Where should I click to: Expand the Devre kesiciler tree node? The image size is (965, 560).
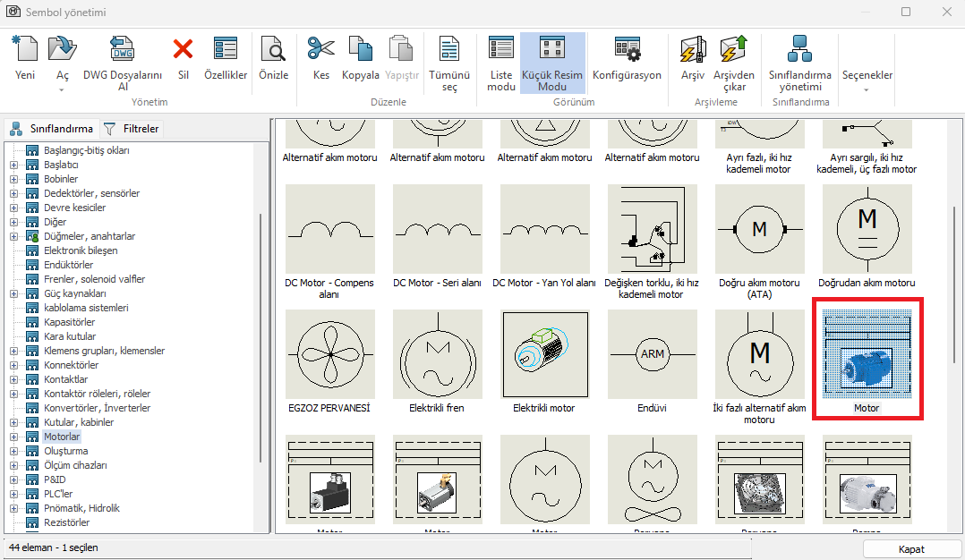pos(13,208)
